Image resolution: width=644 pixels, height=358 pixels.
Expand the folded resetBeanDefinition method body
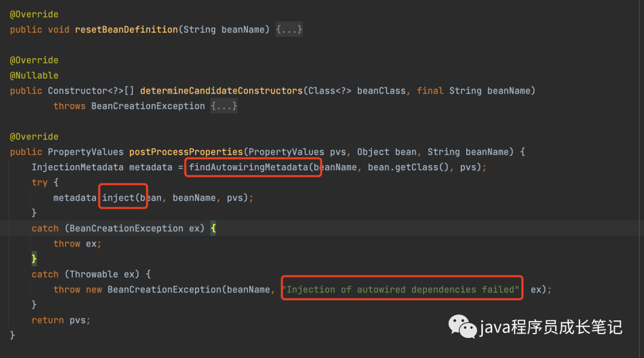[289, 29]
